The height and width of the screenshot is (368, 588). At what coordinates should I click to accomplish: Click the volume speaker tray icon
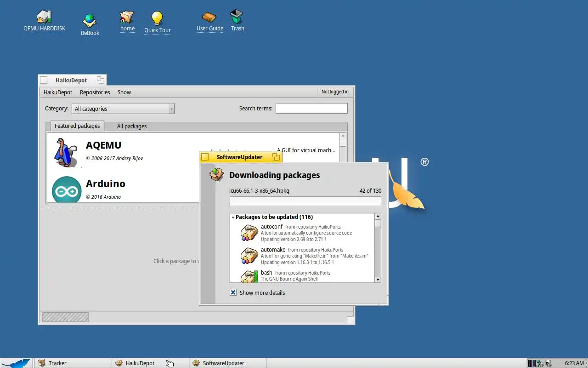coord(548,363)
